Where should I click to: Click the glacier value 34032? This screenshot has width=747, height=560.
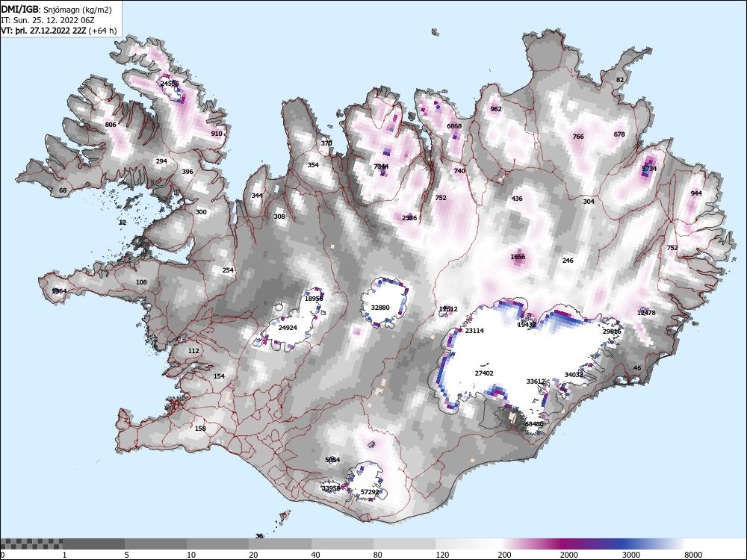[x=574, y=375]
